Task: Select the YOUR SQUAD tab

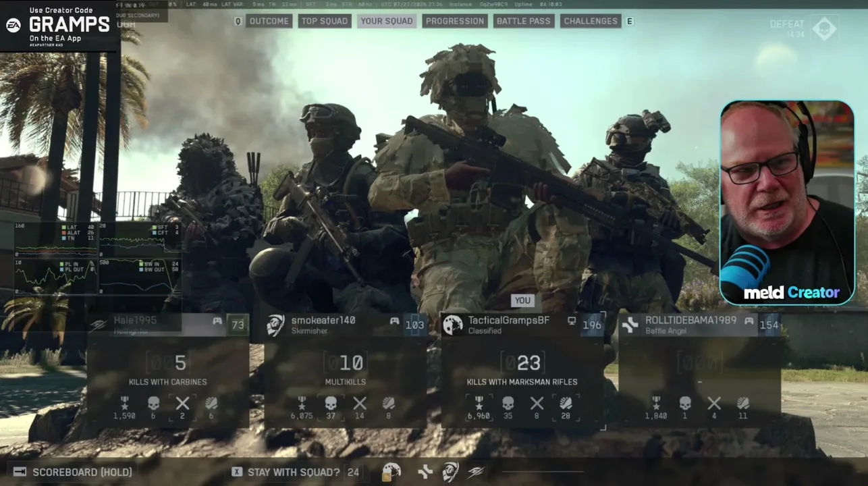Action: point(386,21)
